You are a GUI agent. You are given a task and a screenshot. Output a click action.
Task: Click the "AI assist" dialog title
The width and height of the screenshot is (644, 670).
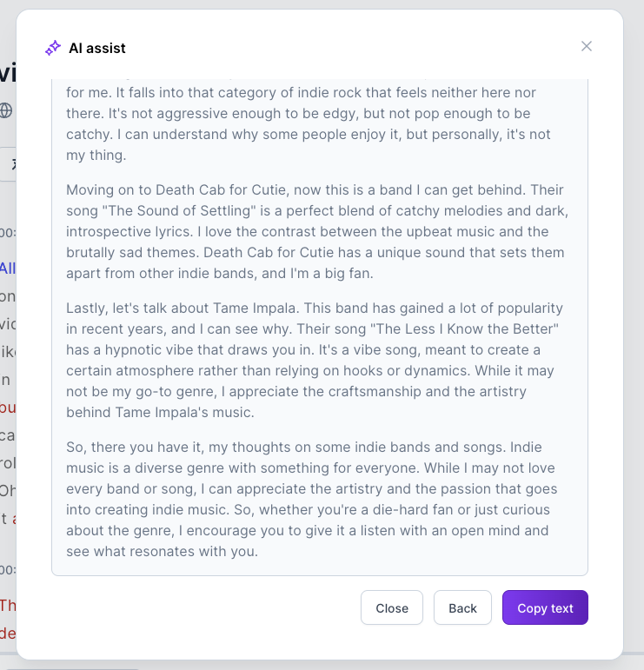coord(97,49)
